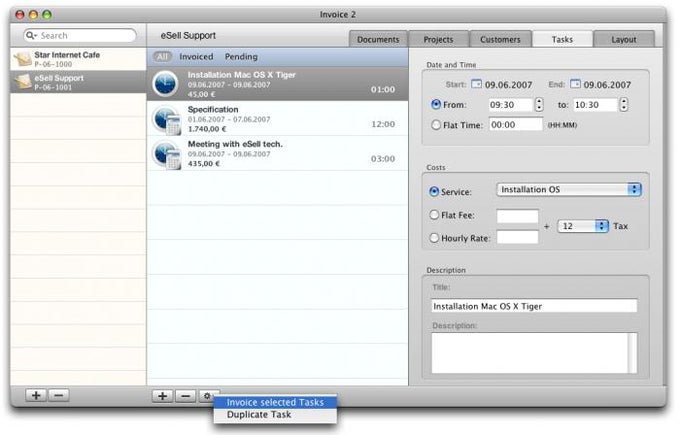Viewport: 680px width, 435px height.
Task: Click the Start date 09.06.2007
Action: click(508, 85)
